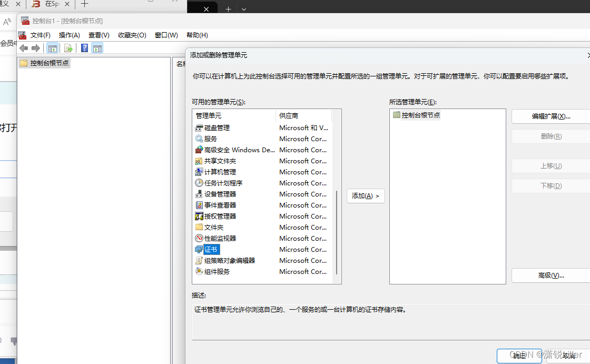The width and height of the screenshot is (590, 364).
Task: Select the 计算机管理 snap-in row text
Action: point(220,172)
